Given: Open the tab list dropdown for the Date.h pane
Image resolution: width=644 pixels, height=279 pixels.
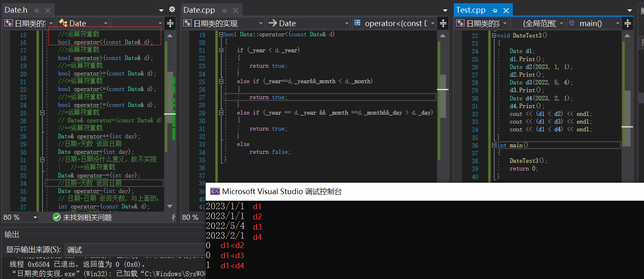Looking at the screenshot, I should coord(161,10).
